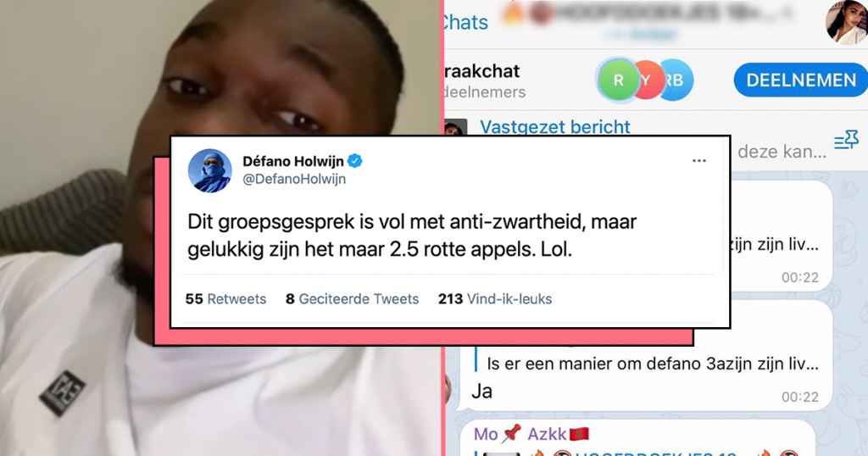This screenshot has height=456, width=868.
Task: Click the Défano Holwijn display name
Action: coord(293,161)
